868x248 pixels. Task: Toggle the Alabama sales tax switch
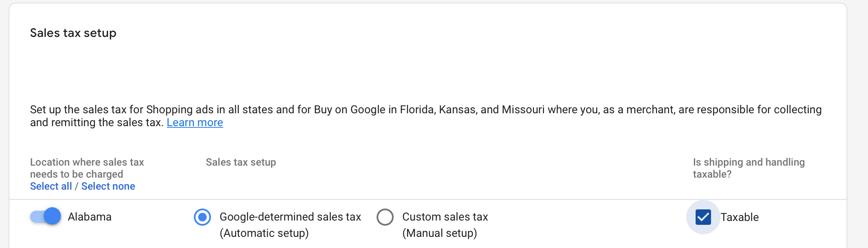click(x=45, y=216)
